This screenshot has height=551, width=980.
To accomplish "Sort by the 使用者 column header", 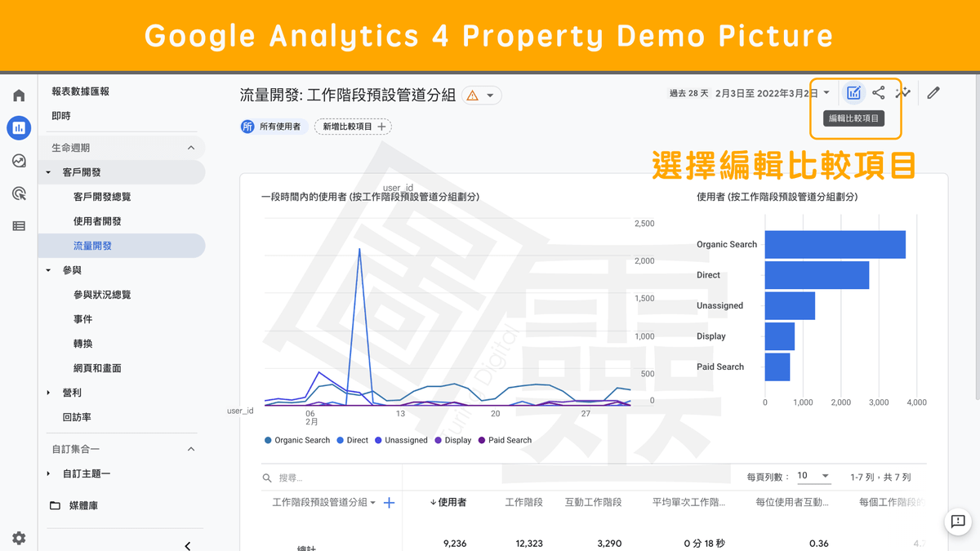I will [448, 503].
